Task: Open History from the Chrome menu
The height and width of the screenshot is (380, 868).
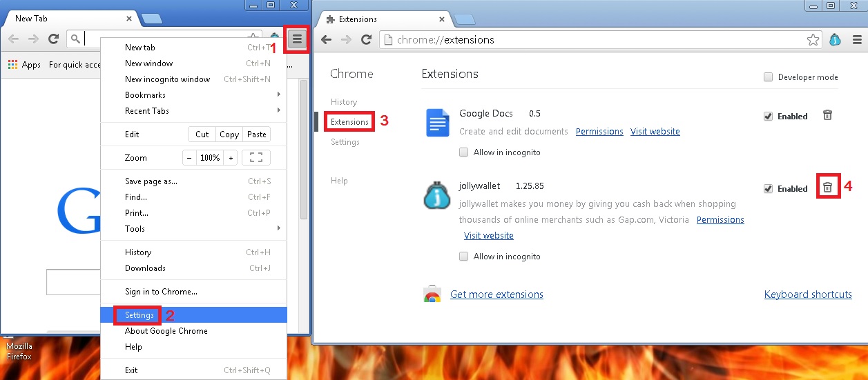Action: coord(193,252)
